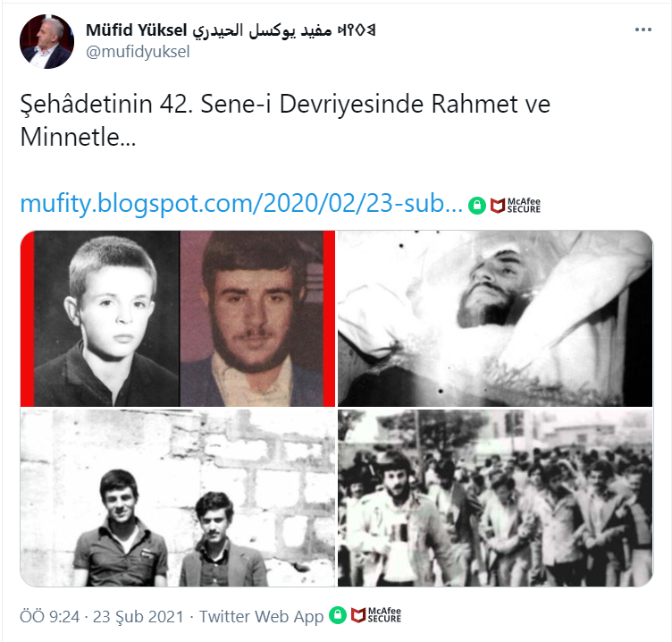Click the Arabic name text in the header
Viewport: 672px width, 642px height.
[x=262, y=30]
